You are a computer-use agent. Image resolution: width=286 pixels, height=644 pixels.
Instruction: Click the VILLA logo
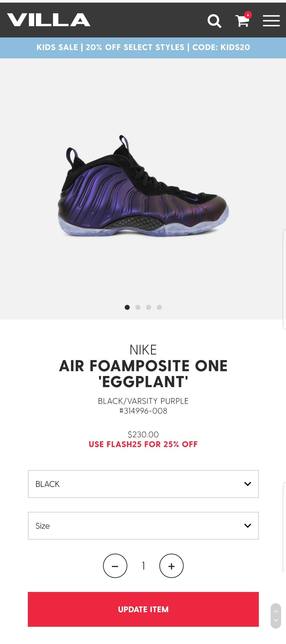(x=49, y=20)
